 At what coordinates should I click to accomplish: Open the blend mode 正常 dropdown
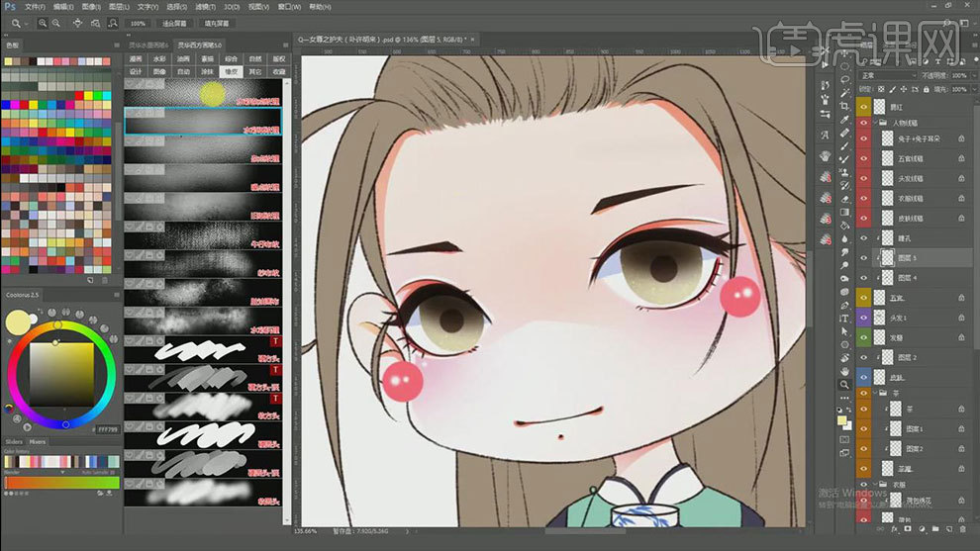pos(888,75)
